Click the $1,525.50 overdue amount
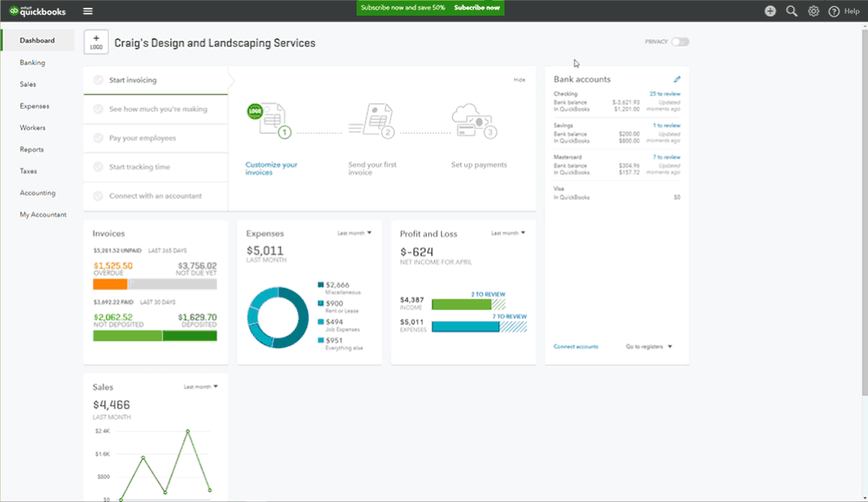868x502 pixels. [113, 265]
